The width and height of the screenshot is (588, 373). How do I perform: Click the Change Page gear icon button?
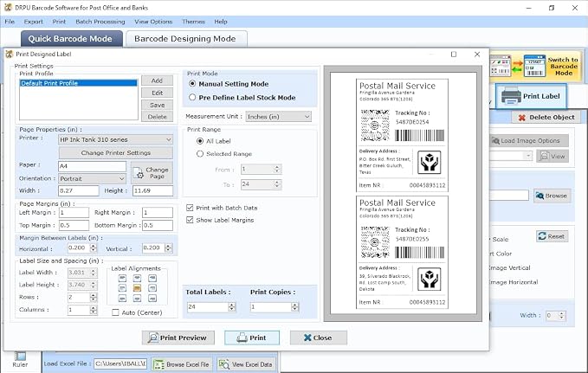coord(152,172)
